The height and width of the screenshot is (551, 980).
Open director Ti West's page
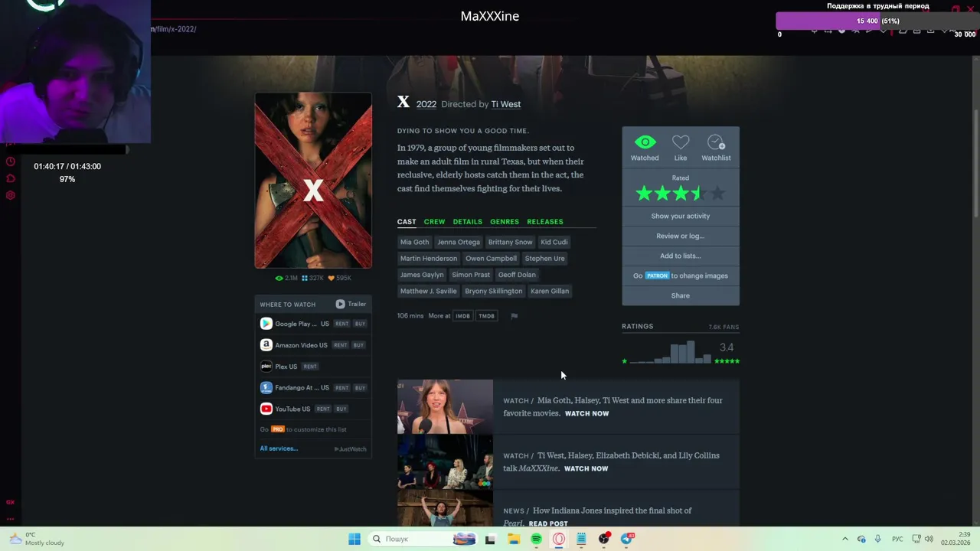point(506,104)
